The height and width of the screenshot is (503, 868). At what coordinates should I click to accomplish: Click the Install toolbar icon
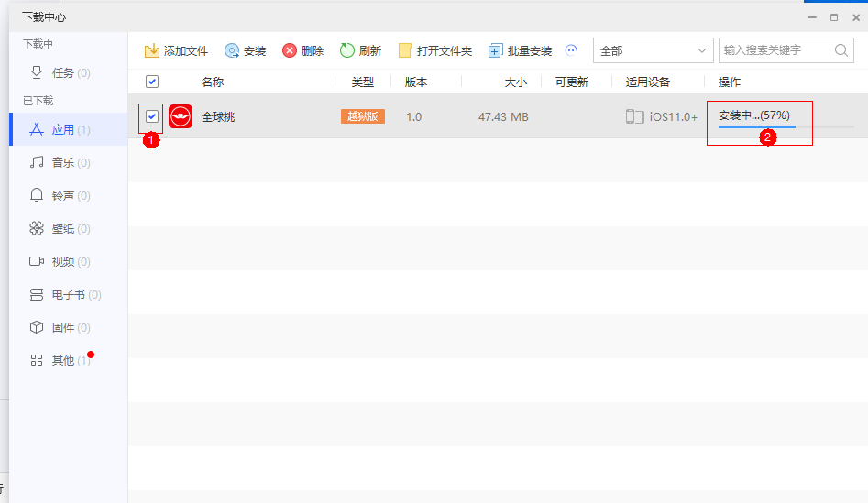232,51
